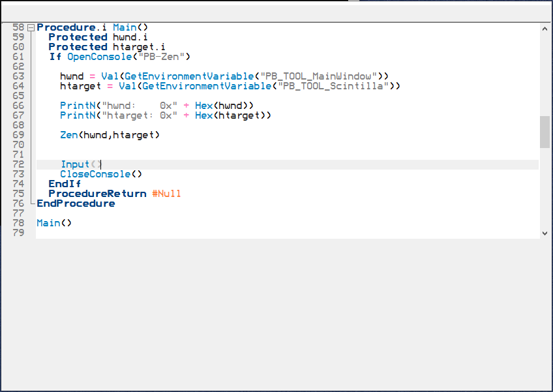553x392 pixels.
Task: Click the scrollbar down arrow
Action: pos(545,234)
